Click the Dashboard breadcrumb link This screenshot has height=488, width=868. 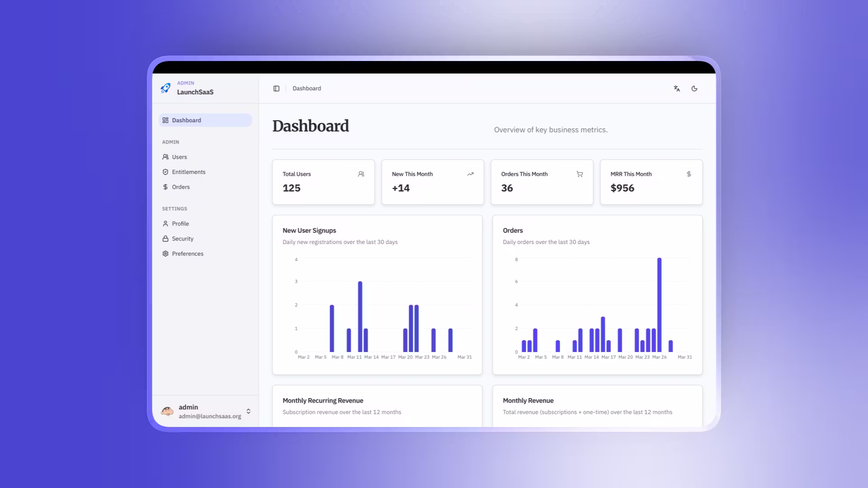pos(307,88)
